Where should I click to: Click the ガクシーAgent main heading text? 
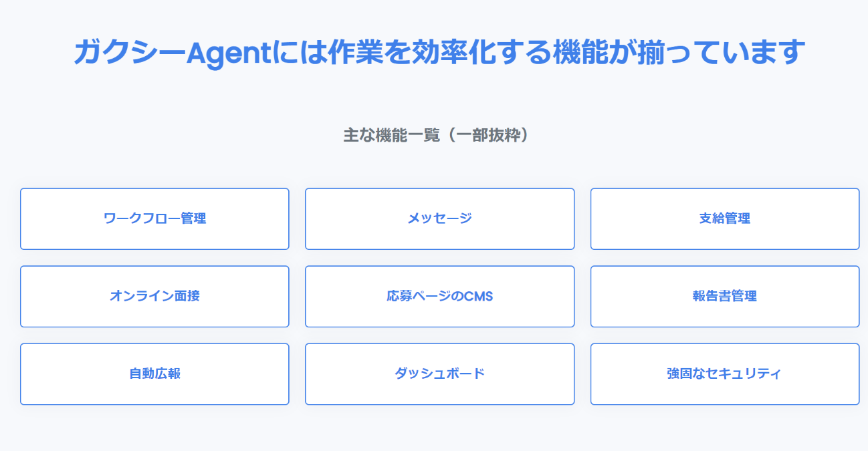(x=436, y=52)
